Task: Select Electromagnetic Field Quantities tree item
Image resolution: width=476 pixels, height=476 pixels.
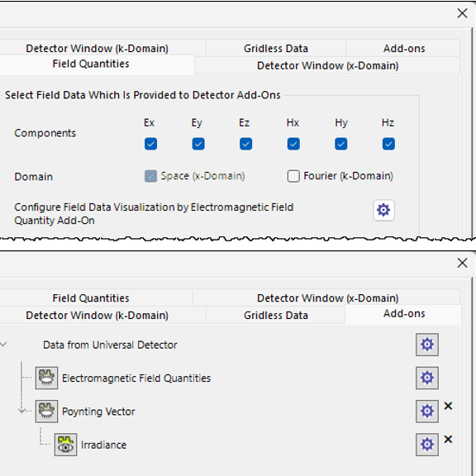Action: click(x=136, y=378)
